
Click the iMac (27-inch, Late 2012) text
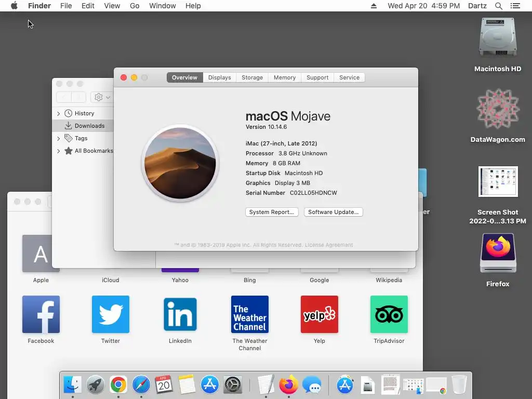coord(281,143)
